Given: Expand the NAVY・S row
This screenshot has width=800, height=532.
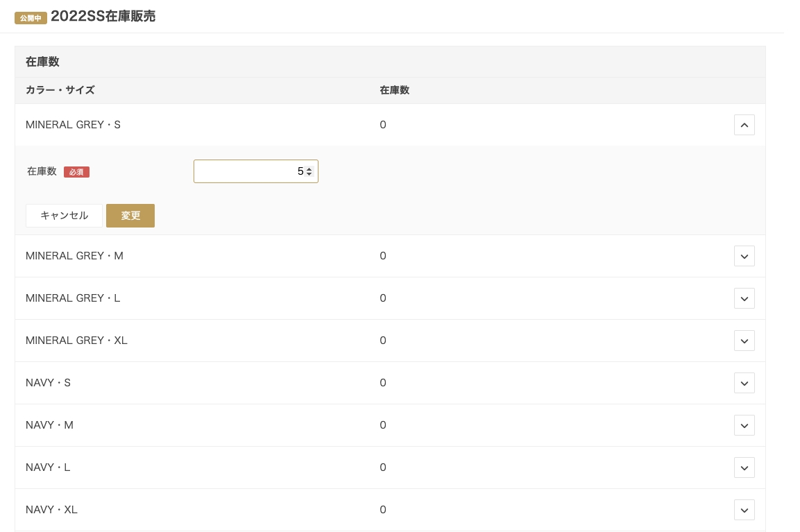Looking at the screenshot, I should pos(744,383).
